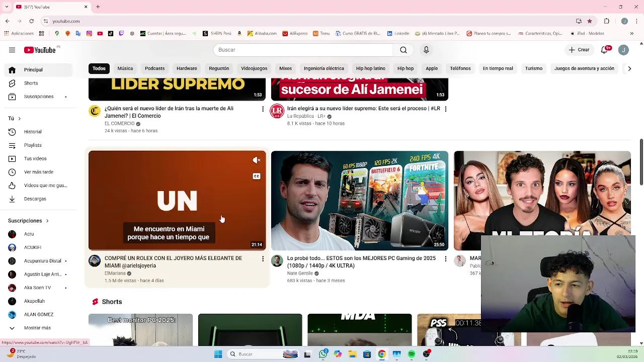Reload the page
644x362 pixels.
[31, 21]
